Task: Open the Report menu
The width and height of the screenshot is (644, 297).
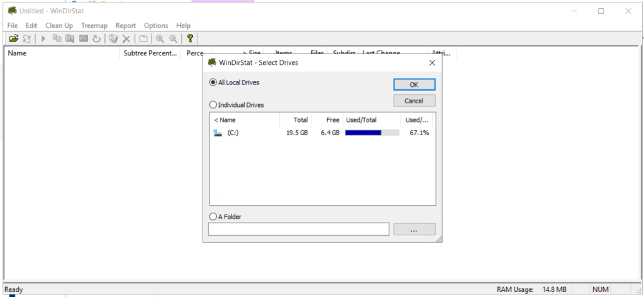Action: 126,25
